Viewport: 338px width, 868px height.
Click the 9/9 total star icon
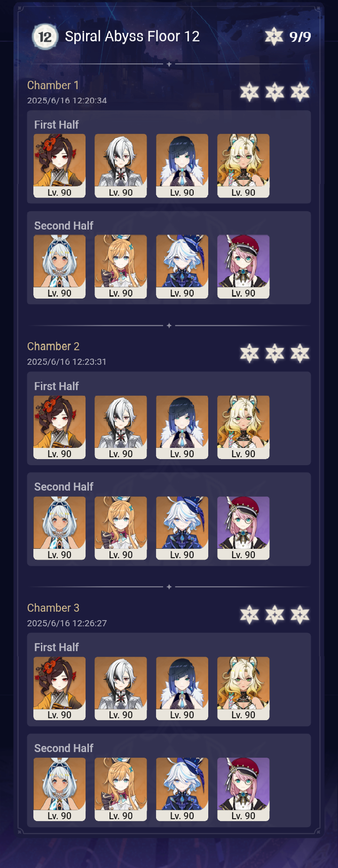(274, 37)
